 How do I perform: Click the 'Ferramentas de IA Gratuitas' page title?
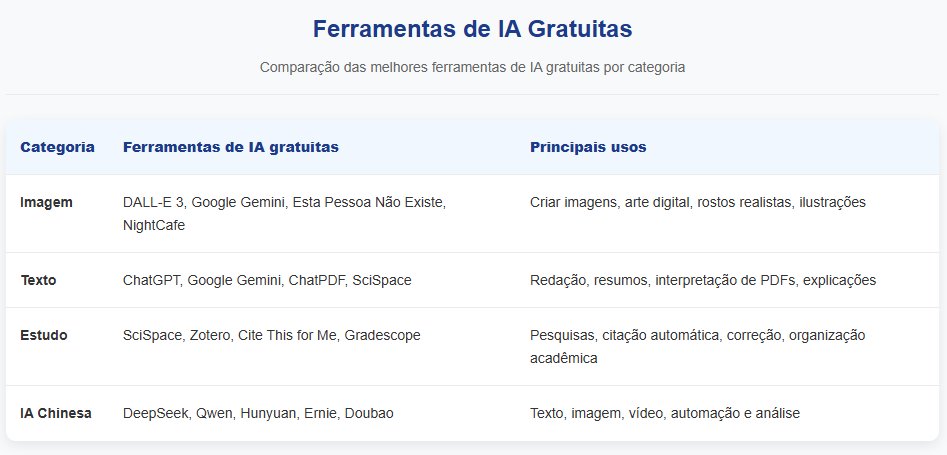(472, 29)
